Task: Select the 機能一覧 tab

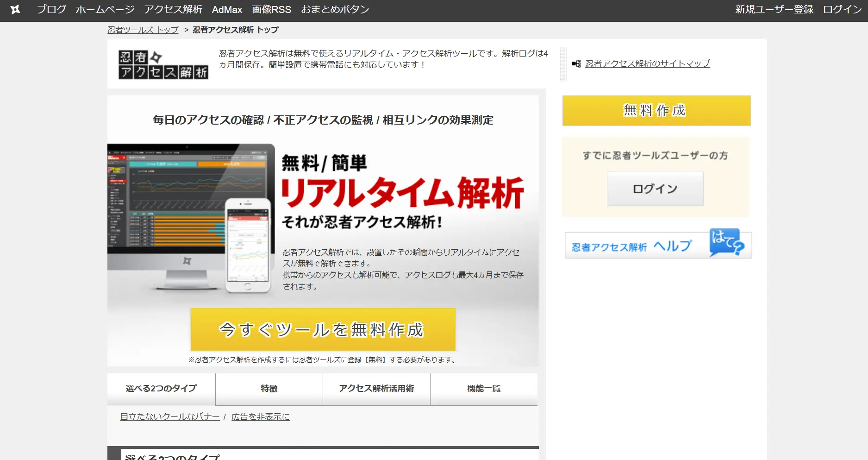Action: point(484,389)
